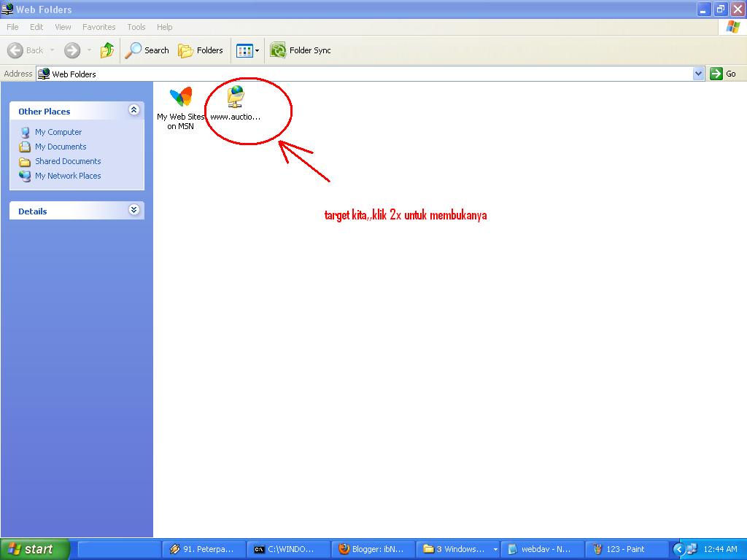
Task: Click the Shared Documents folder icon
Action: coord(25,162)
